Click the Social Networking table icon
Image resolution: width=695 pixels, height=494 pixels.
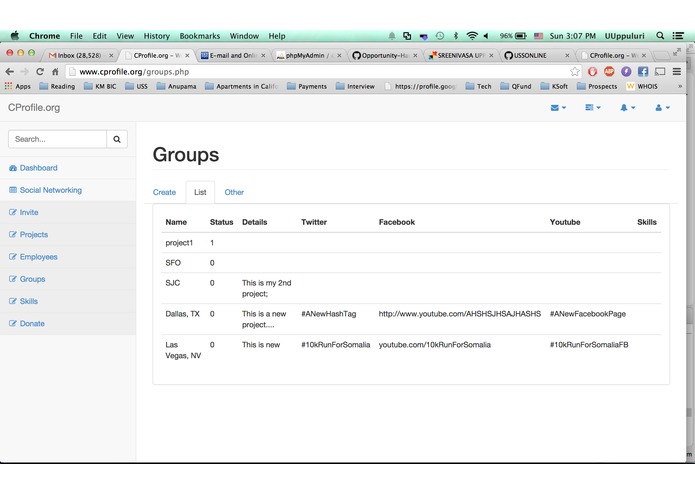coord(13,190)
